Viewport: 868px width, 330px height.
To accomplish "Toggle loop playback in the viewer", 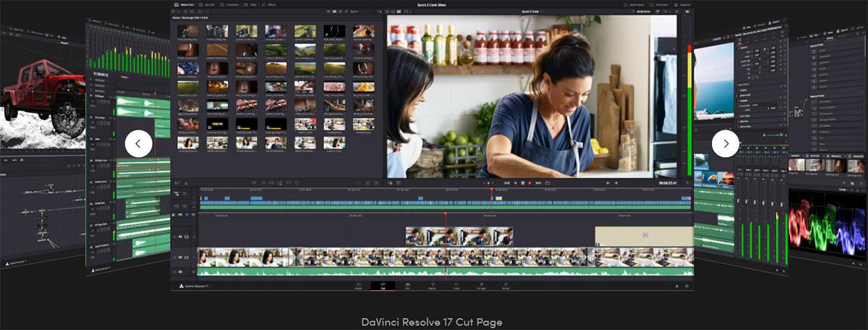I will (x=548, y=183).
